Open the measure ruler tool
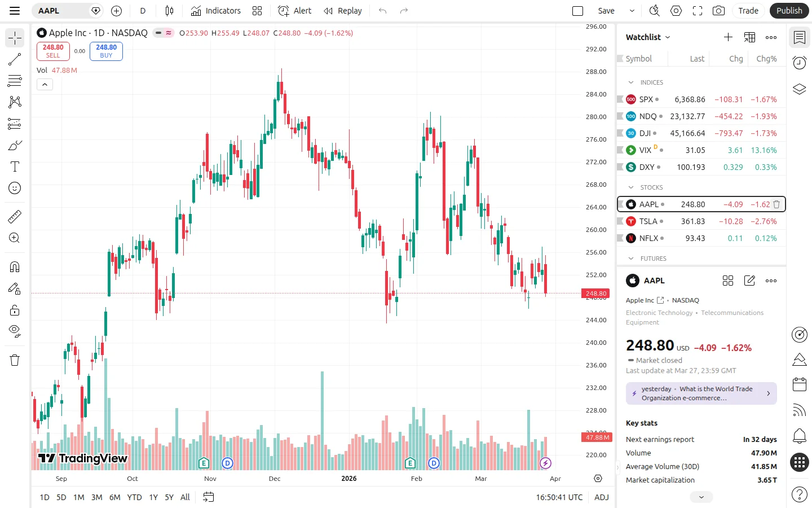The width and height of the screenshot is (812, 508). pyautogui.click(x=15, y=216)
